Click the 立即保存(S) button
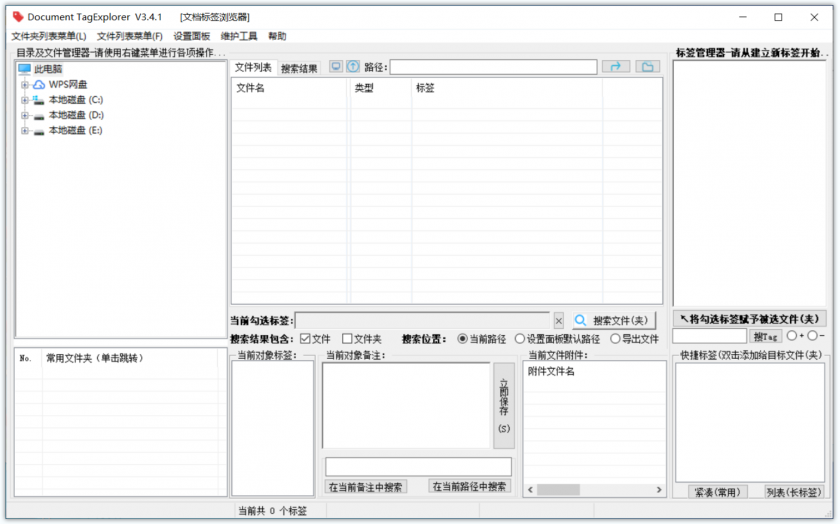Viewport: 840px width, 524px height. [504, 405]
